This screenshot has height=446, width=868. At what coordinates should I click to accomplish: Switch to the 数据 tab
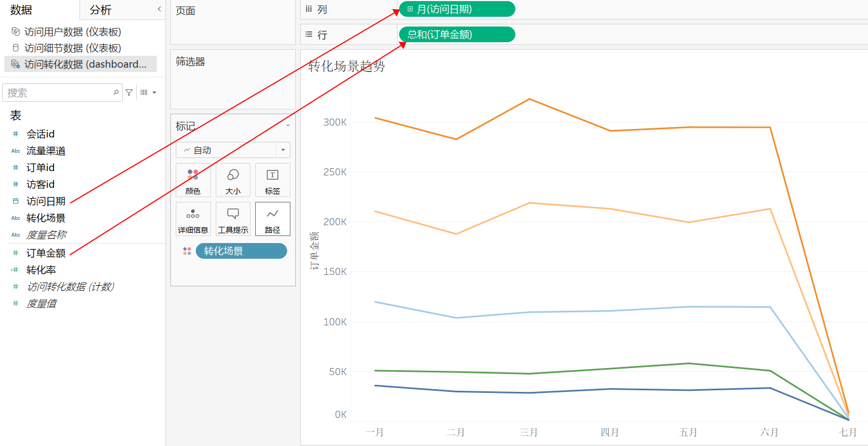tap(21, 10)
